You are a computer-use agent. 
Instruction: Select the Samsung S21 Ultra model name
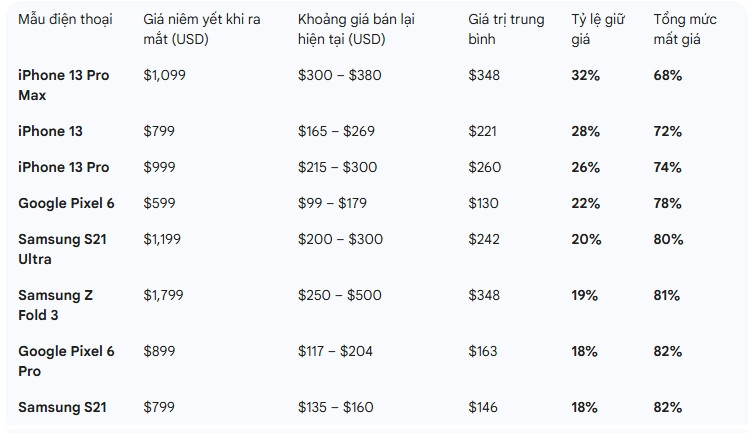pos(60,249)
